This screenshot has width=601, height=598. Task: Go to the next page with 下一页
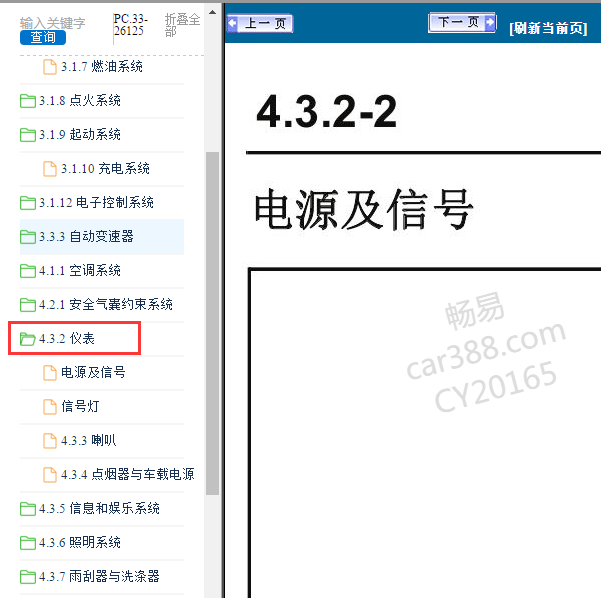pos(462,22)
